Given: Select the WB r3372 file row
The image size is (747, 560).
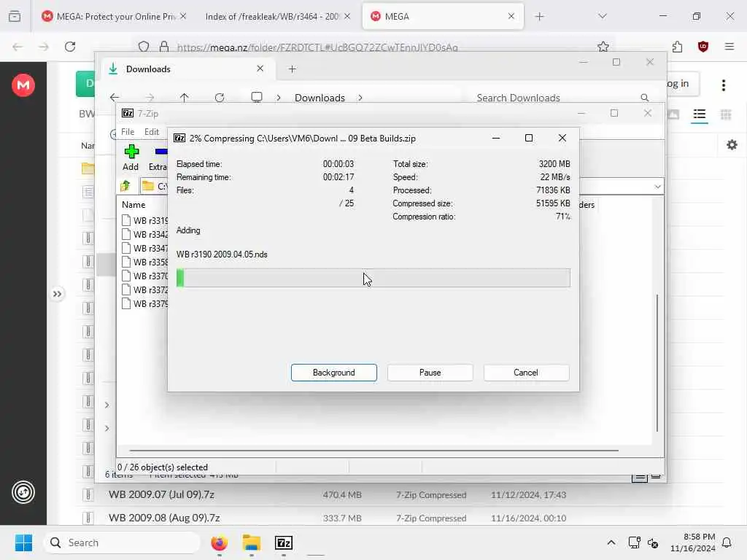Looking at the screenshot, I should tap(145, 289).
